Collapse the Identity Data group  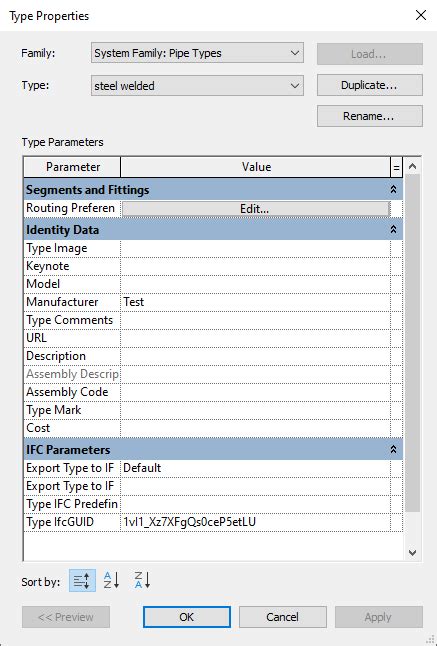click(x=393, y=229)
